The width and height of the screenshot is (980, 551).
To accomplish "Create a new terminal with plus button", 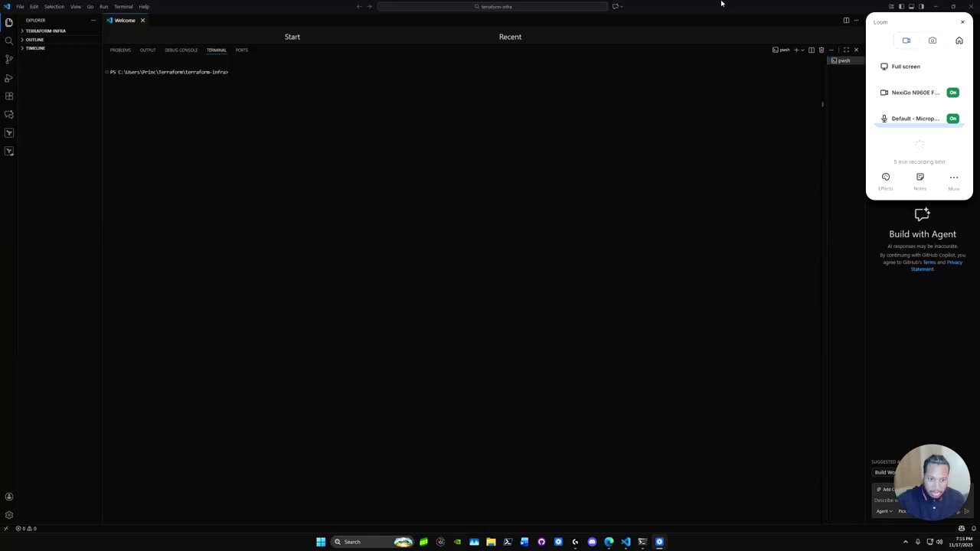I will point(795,50).
